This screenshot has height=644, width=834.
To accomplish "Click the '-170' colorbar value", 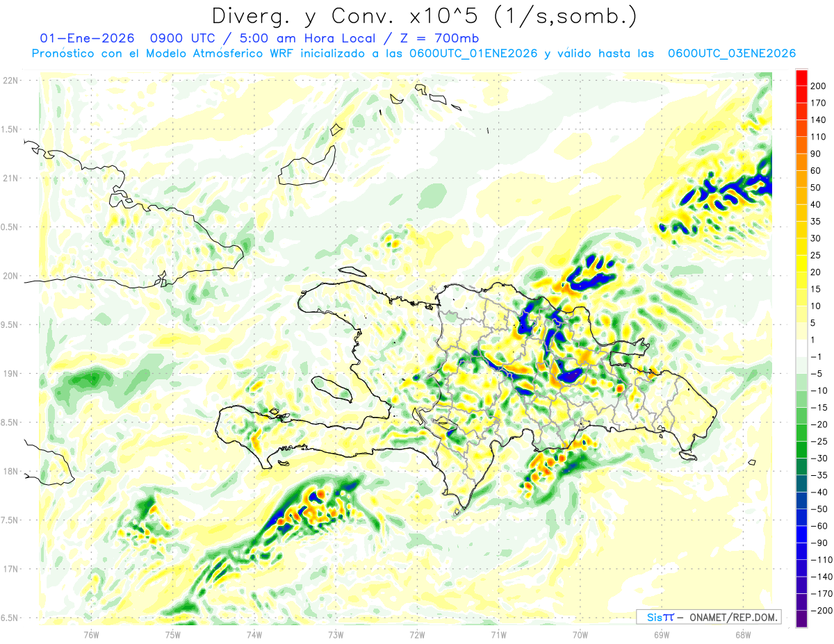I will coord(821,594).
